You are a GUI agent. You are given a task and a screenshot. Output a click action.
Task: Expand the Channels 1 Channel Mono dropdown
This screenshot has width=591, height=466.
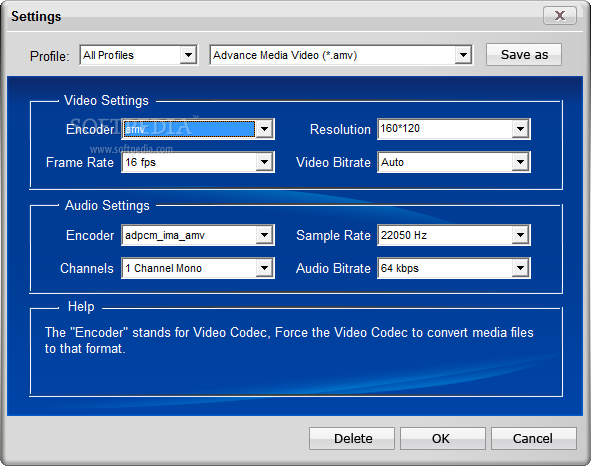point(198,268)
